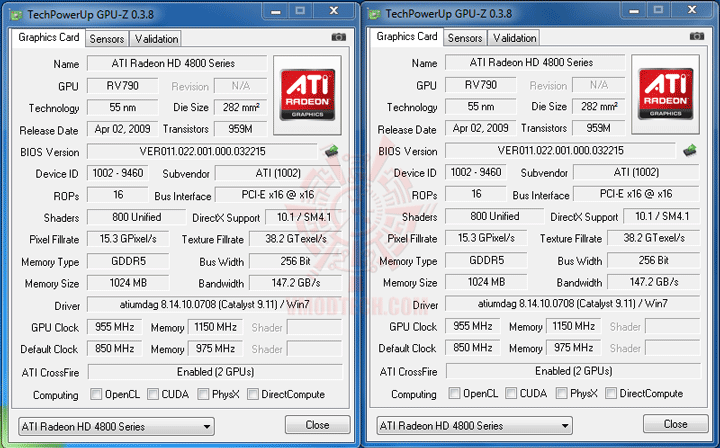Click the ATI Radeon logo in right window

665,94
